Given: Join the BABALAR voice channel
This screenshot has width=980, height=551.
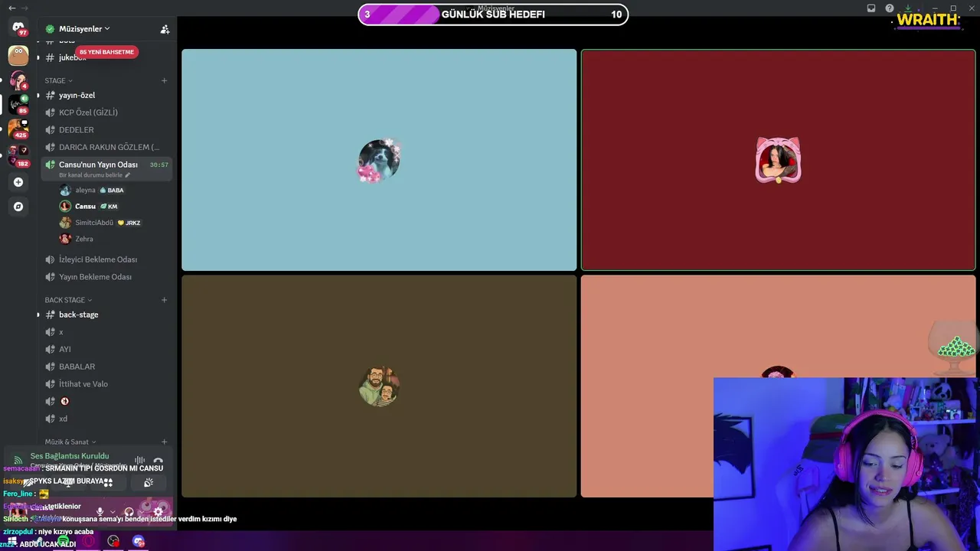Looking at the screenshot, I should point(106,367).
